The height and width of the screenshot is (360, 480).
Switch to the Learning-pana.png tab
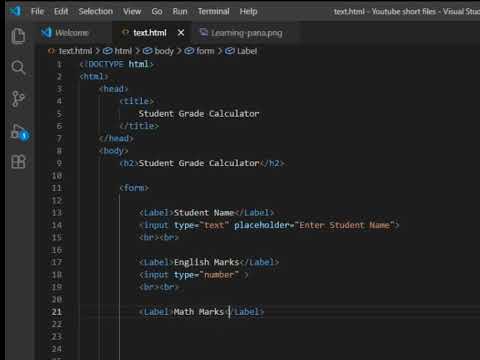point(246,33)
